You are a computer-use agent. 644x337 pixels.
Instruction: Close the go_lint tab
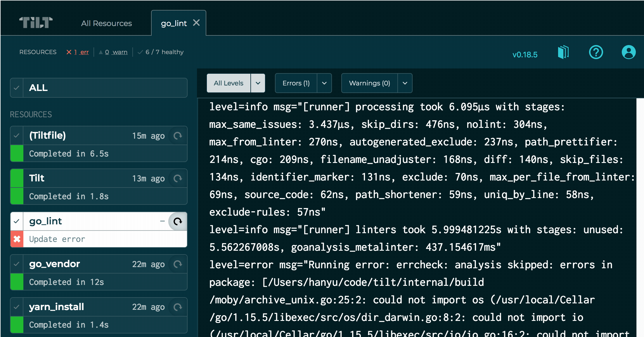196,23
